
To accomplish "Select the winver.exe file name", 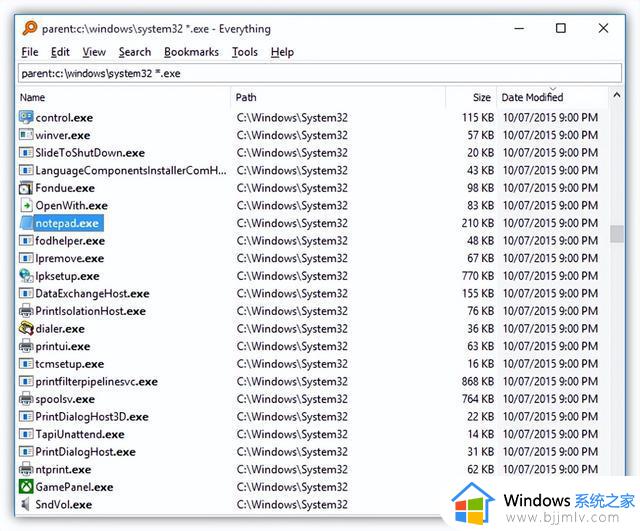I will [63, 136].
